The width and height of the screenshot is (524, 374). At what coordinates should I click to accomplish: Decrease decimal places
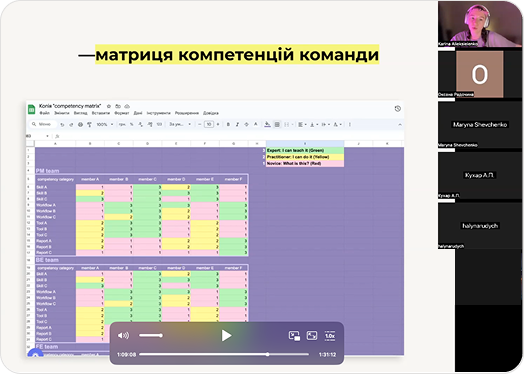click(x=141, y=124)
